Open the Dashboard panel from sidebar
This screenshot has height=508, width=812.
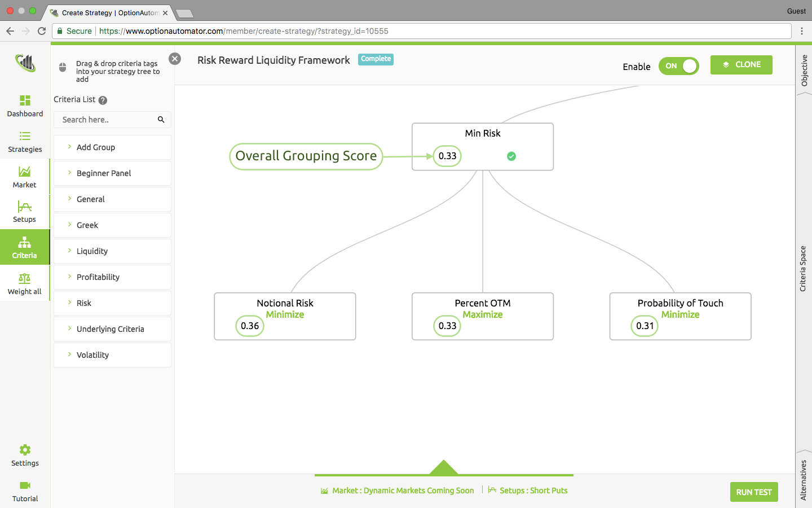pos(25,106)
